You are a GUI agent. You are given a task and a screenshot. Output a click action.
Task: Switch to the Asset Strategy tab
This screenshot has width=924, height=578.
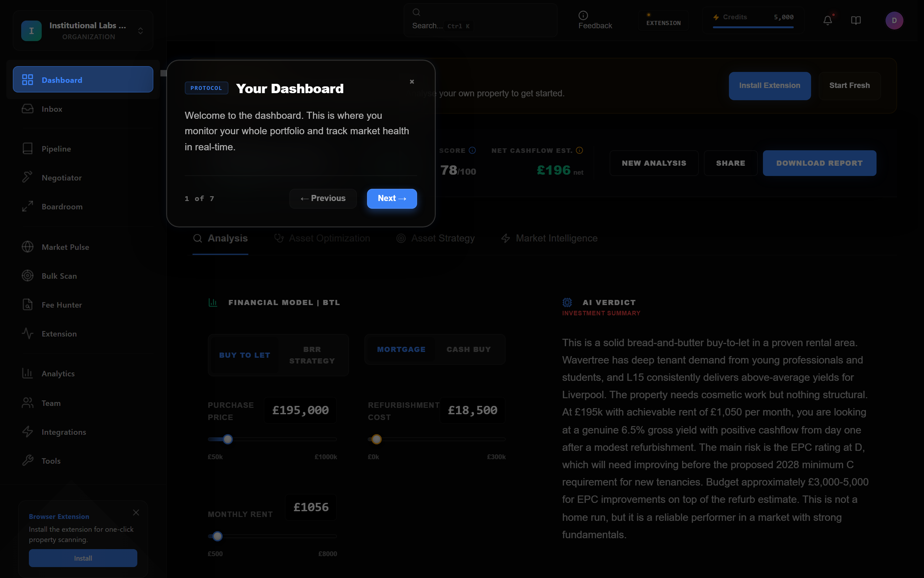point(436,239)
